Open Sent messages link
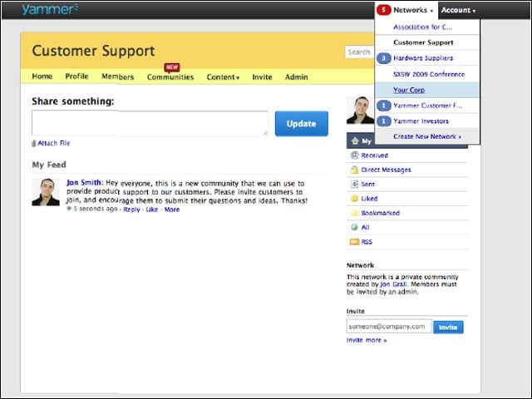This screenshot has height=399, width=532. pos(367,184)
